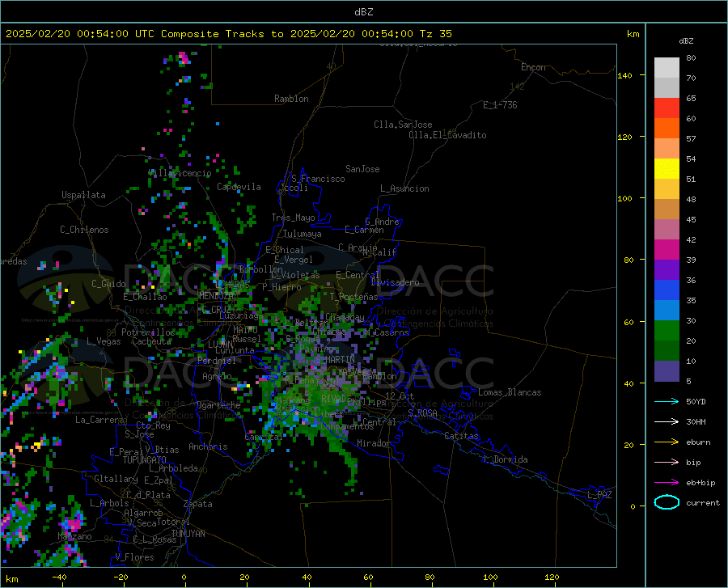The image size is (728, 588).
Task: Click the Chapanay map label
Action: tap(345, 317)
